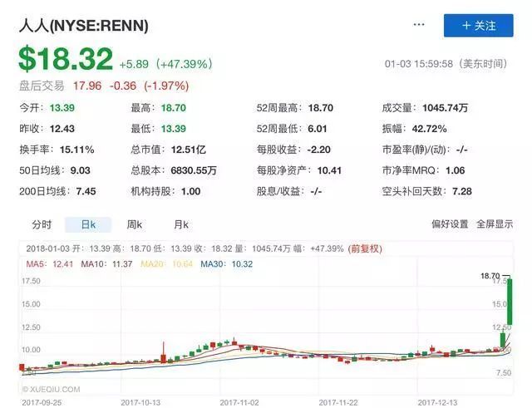
Task: Switch to the 分时 intraday chart tab
Action: 42,224
